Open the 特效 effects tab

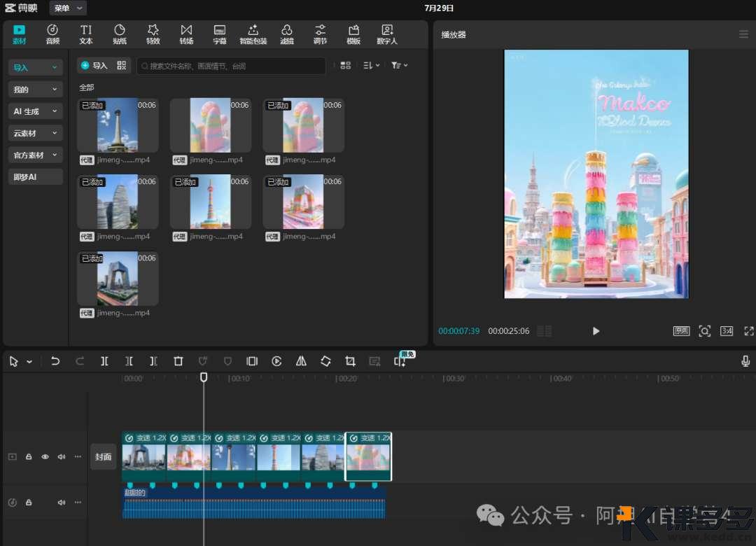(153, 34)
